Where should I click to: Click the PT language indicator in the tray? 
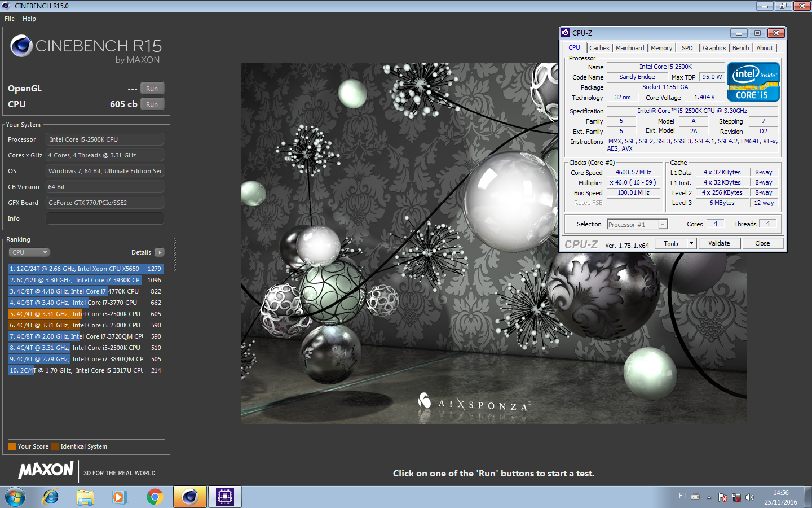[683, 496]
